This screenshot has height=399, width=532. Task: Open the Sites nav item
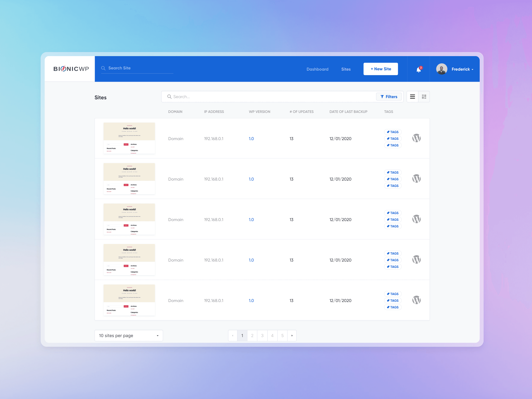point(346,69)
